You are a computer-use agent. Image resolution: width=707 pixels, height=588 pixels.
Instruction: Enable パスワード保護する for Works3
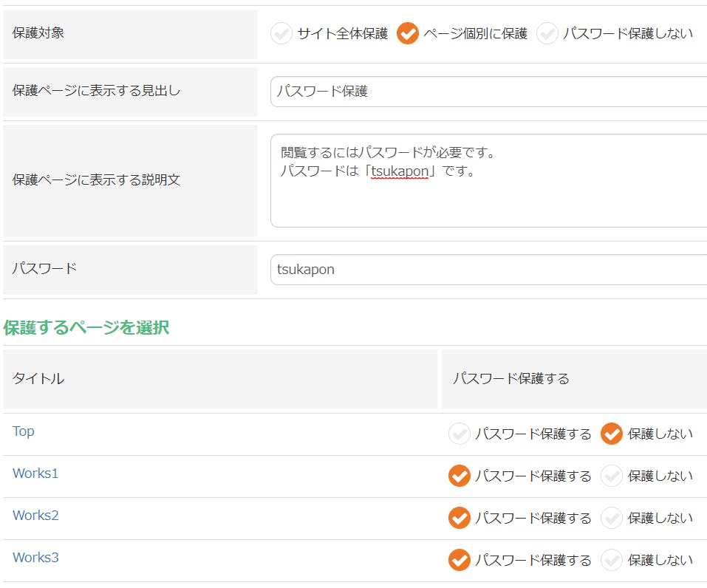tap(459, 560)
